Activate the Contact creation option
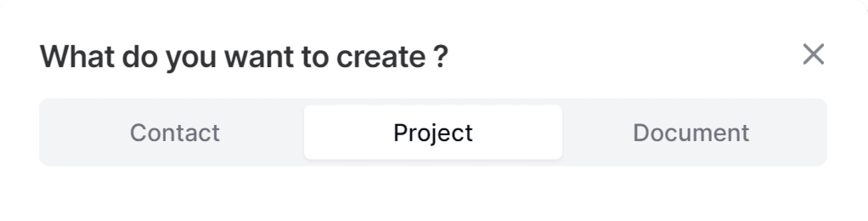This screenshot has height=221, width=868. click(x=175, y=132)
